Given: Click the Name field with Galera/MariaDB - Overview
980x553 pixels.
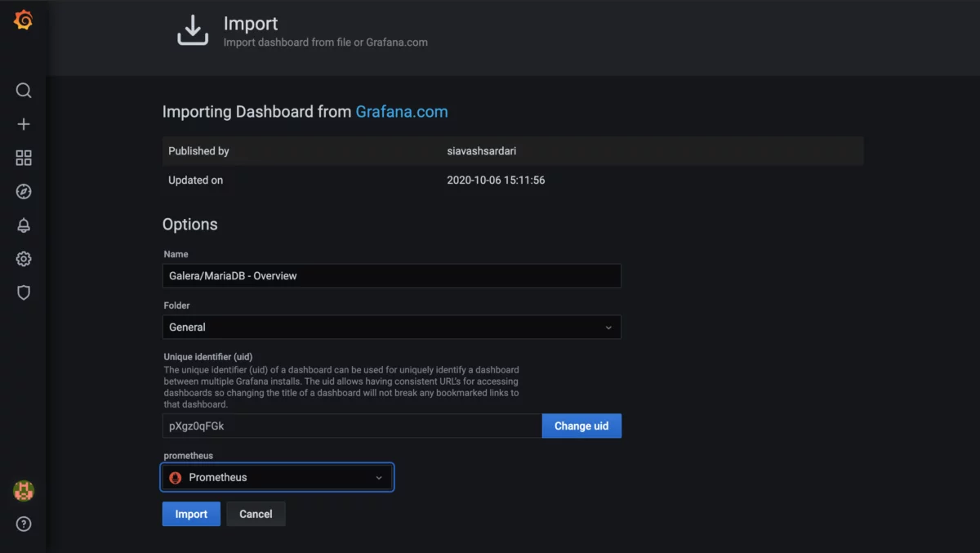Looking at the screenshot, I should 392,276.
